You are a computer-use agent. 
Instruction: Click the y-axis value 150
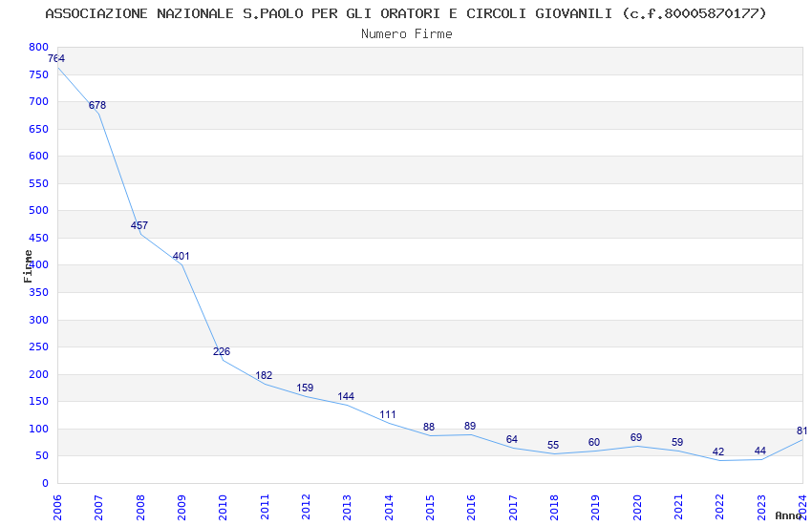coord(39,401)
